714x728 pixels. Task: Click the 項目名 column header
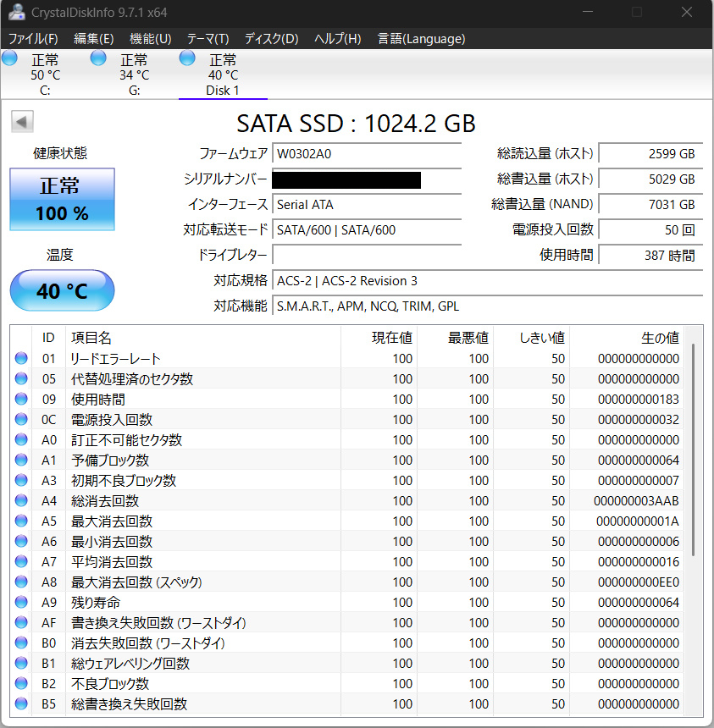click(x=203, y=338)
